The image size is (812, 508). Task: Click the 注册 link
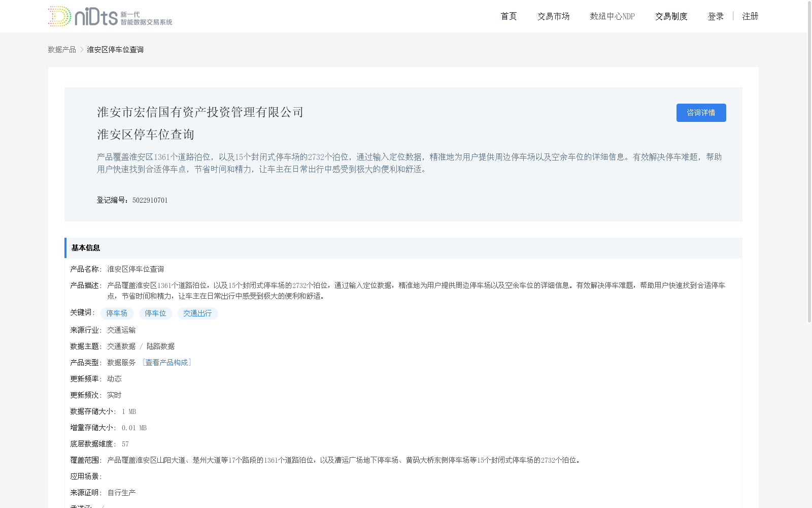[750, 16]
